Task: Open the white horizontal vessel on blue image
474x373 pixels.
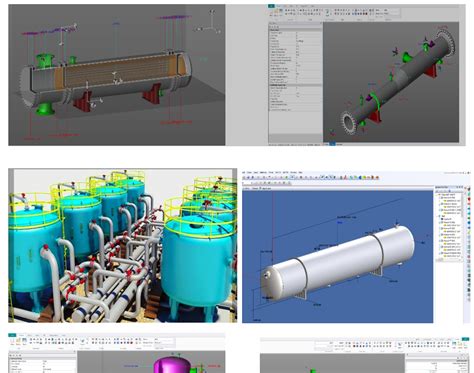Action: (x=356, y=246)
